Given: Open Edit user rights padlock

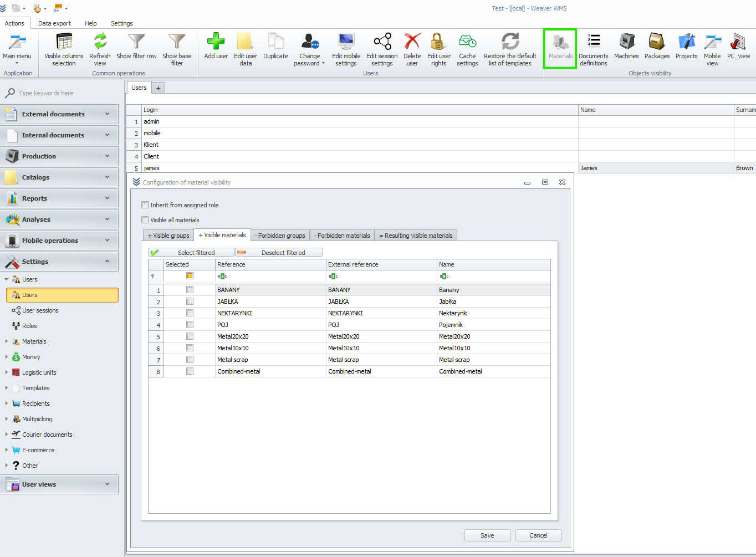Looking at the screenshot, I should coord(439,49).
